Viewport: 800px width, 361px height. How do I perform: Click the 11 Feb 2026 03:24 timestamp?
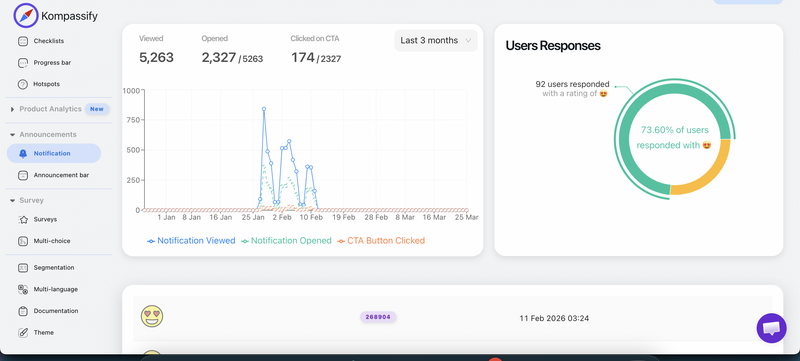pos(554,318)
